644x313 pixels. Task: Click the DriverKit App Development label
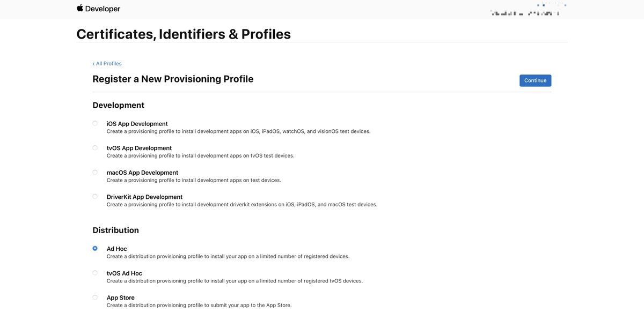[144, 197]
